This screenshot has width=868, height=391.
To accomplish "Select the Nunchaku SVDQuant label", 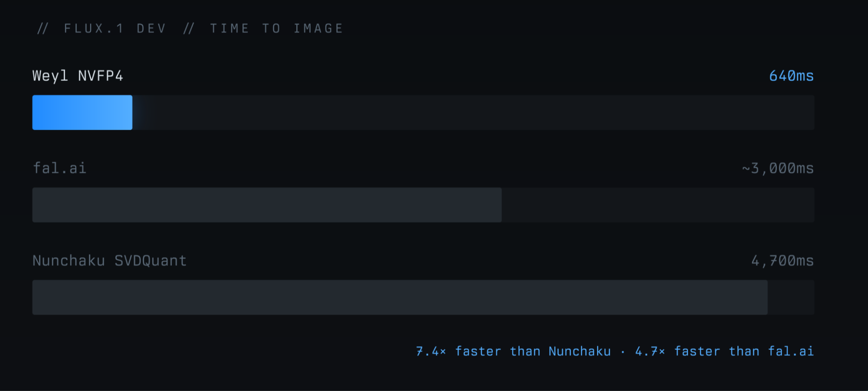I will [109, 261].
